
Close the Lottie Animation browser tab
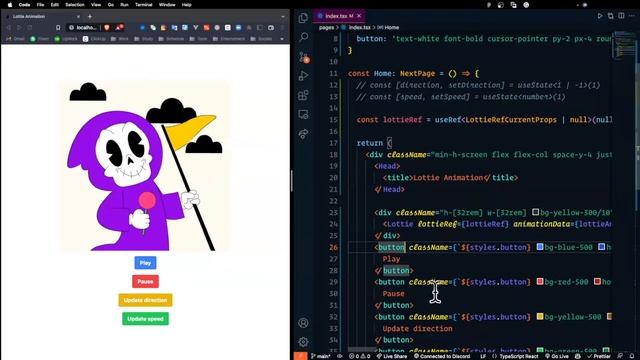pos(78,17)
